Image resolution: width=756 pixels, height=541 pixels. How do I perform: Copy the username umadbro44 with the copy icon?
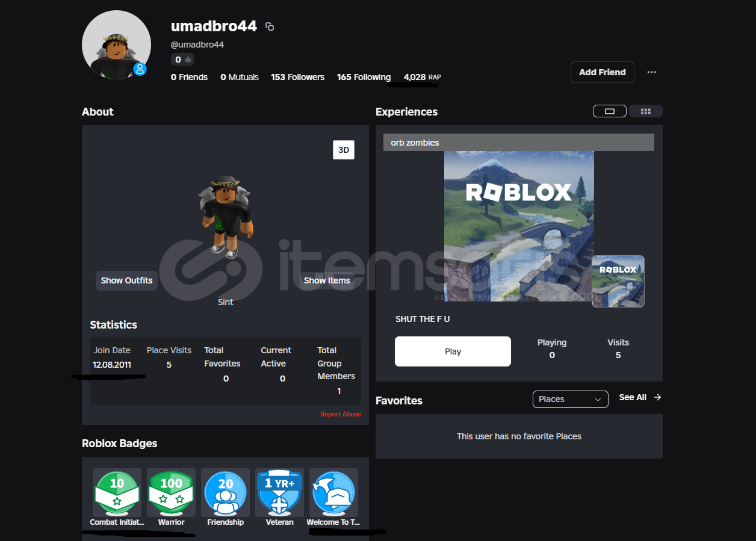270,26
